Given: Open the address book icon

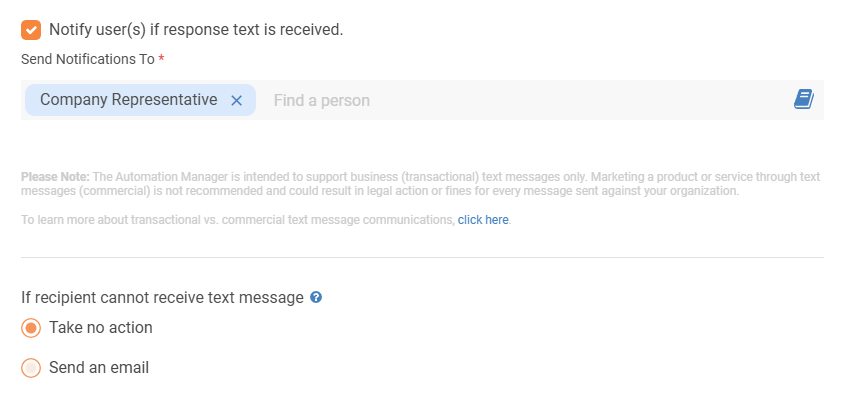Looking at the screenshot, I should click(803, 100).
